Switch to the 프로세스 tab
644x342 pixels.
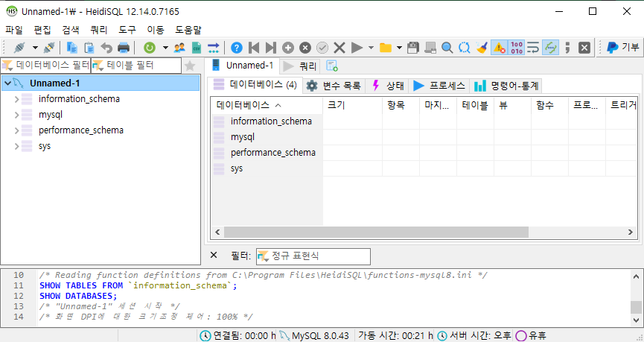tap(439, 86)
